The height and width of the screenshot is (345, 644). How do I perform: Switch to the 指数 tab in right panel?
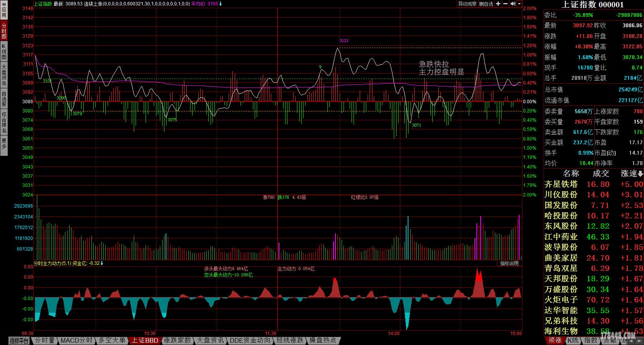pos(591,340)
